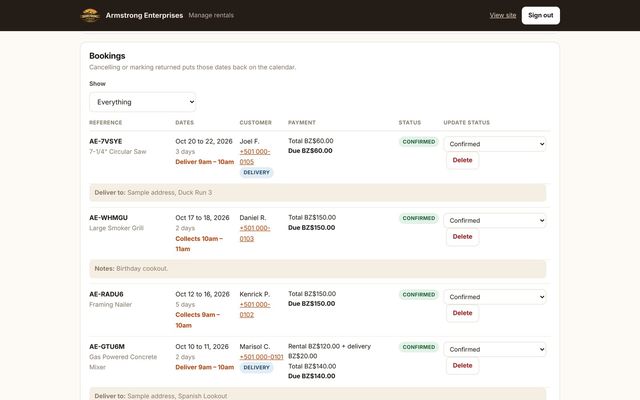This screenshot has height=400, width=640.
Task: Delete the Framing Nailer booking
Action: (462, 313)
